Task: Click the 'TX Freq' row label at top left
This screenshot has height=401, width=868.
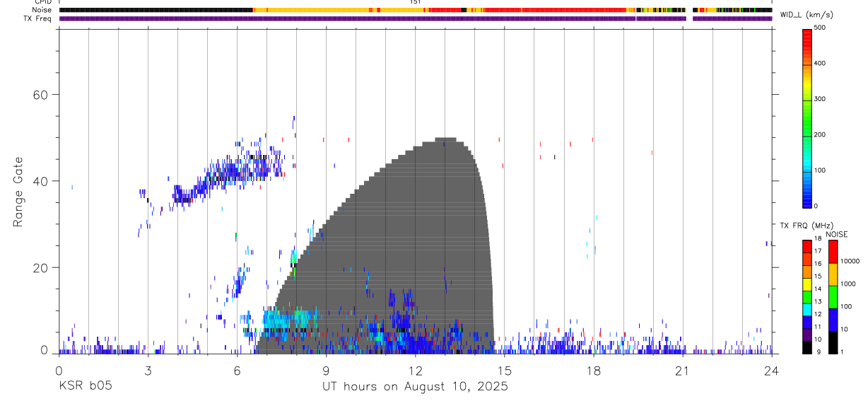Action: (39, 18)
